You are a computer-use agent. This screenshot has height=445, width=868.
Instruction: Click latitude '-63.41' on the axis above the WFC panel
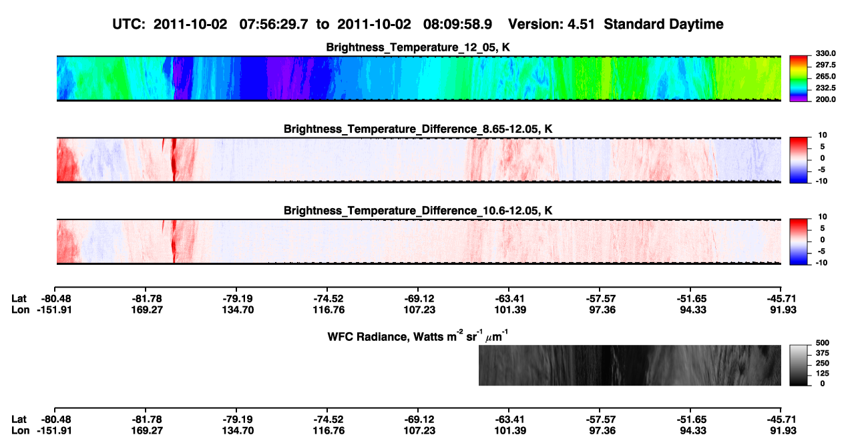point(509,299)
